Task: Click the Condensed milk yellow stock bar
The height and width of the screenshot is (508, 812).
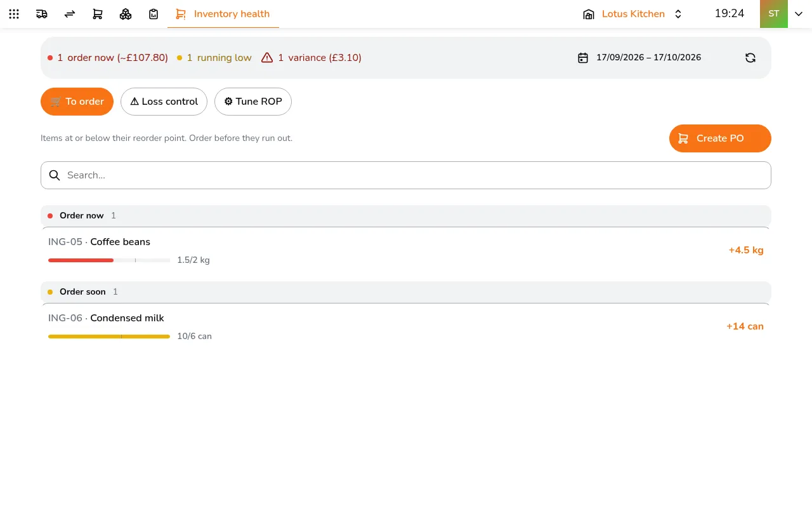Action: click(109, 337)
